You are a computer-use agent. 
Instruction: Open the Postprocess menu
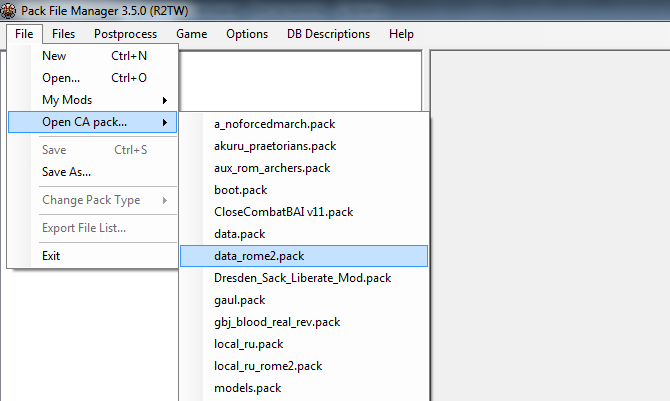click(125, 33)
